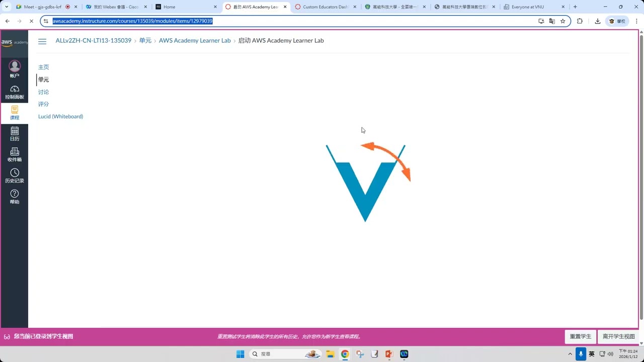Click the browser address bar URL

[x=132, y=21]
